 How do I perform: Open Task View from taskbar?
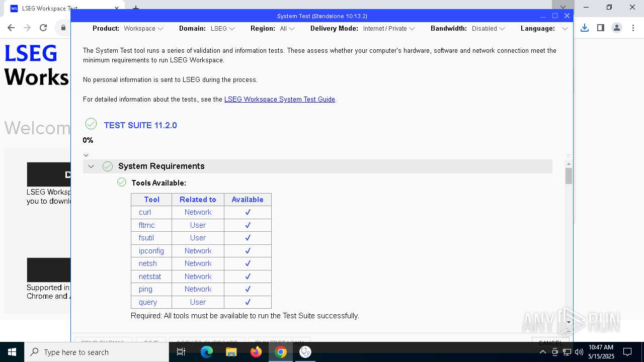[x=181, y=352]
